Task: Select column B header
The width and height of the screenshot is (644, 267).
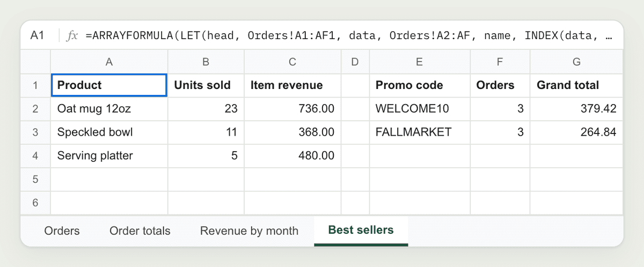Action: [206, 62]
